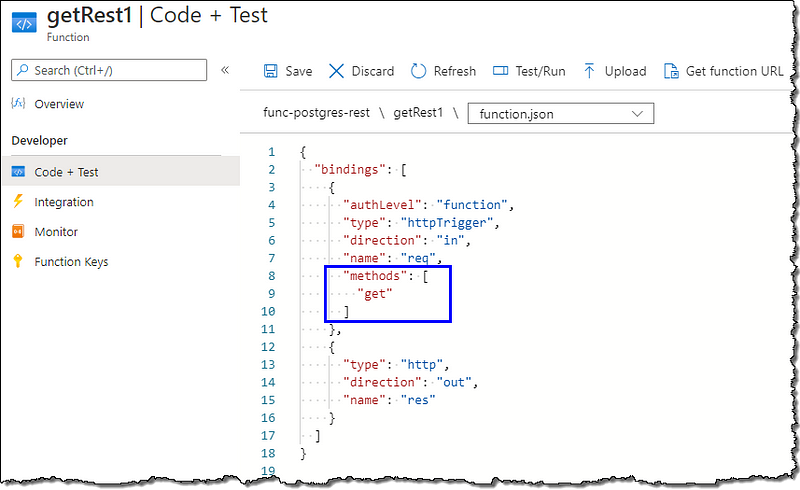Click the getRest1 breadcrumb link
The width and height of the screenshot is (800, 490).
click(418, 113)
